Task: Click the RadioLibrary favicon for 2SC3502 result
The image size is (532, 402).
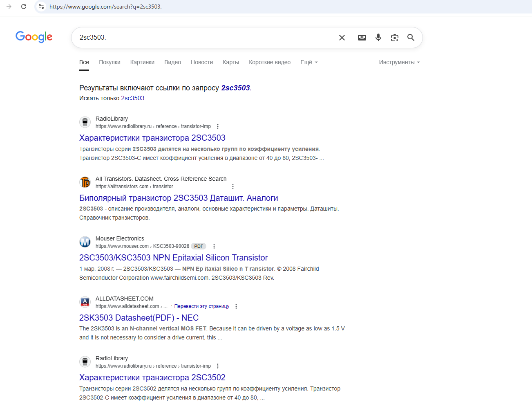Action: click(85, 362)
